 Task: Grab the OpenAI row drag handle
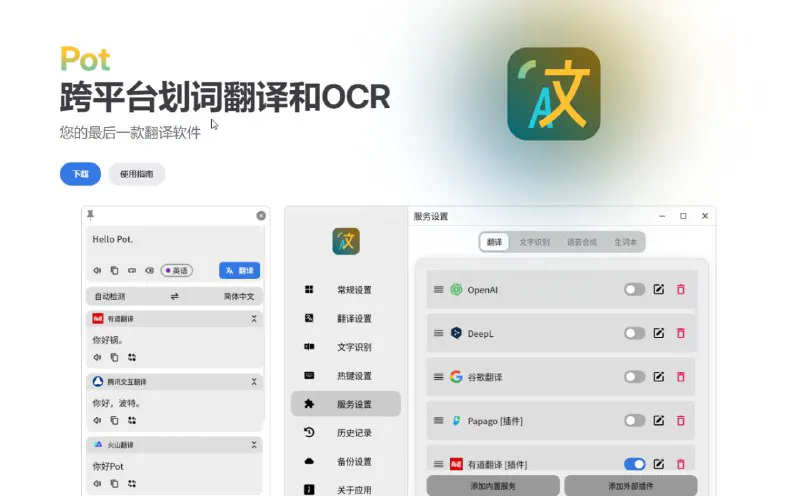[438, 290]
